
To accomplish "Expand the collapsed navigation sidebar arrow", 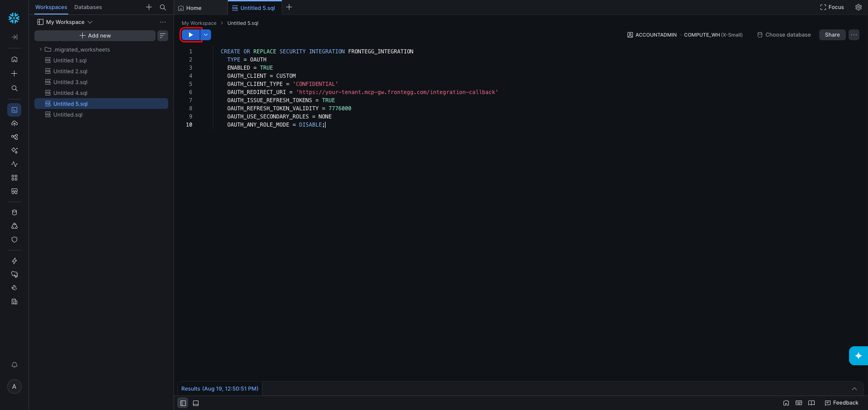I will (14, 37).
